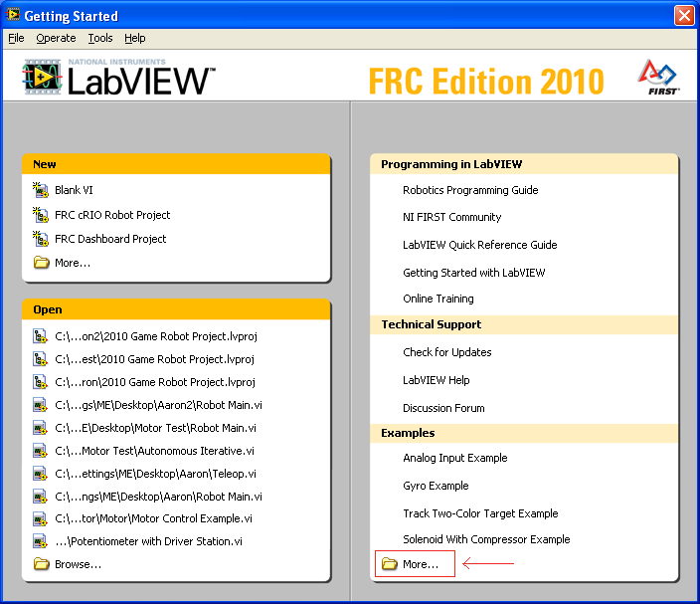Click the Blank VI icon
This screenshot has width=700, height=604.
click(x=41, y=190)
